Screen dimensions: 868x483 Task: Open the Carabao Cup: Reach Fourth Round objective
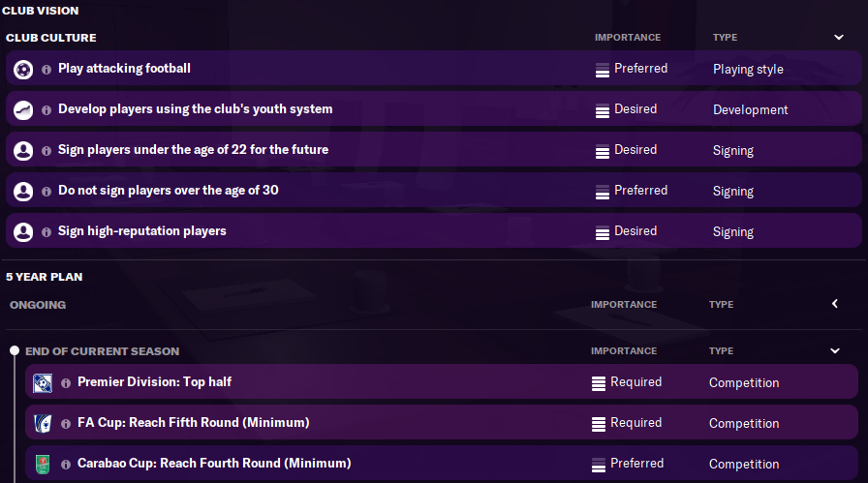click(x=441, y=464)
